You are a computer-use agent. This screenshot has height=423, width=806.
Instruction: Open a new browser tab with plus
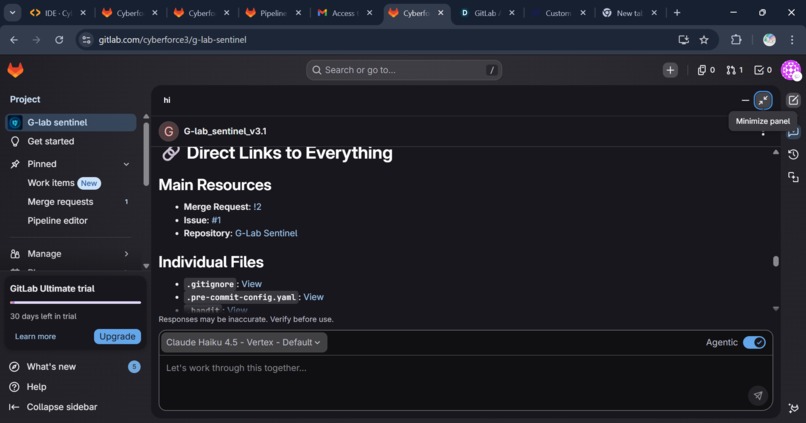[677, 13]
